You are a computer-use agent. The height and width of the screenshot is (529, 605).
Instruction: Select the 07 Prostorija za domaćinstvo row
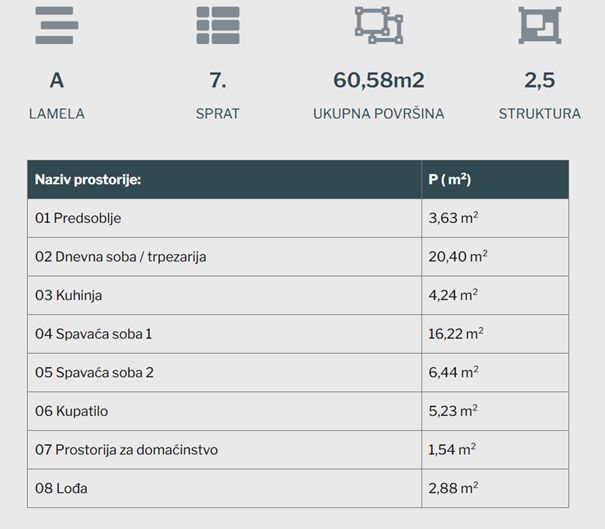tap(298, 450)
